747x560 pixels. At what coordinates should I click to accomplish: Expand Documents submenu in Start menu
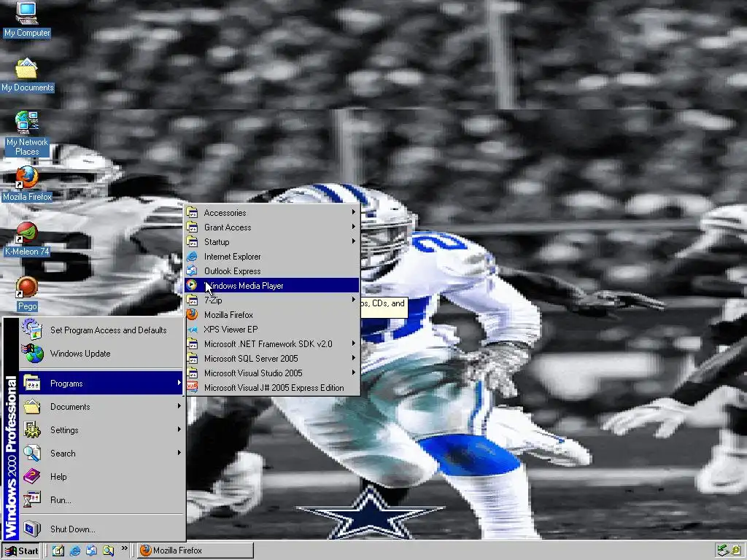click(101, 407)
